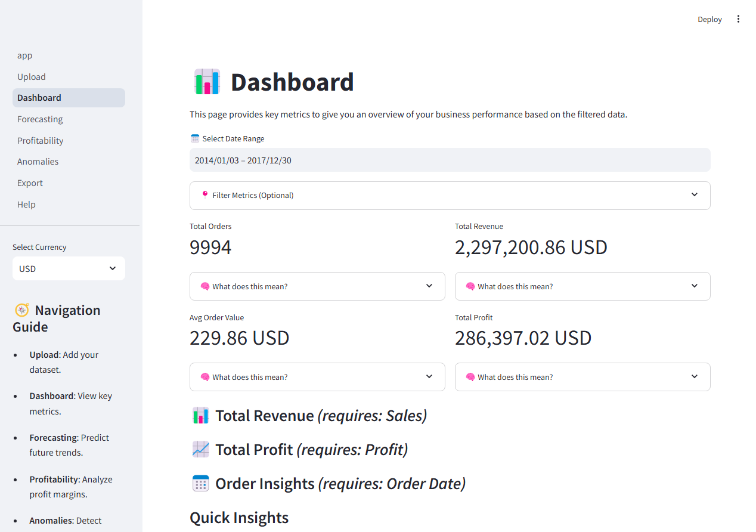Expand the explainer under Total Revenue

(583, 286)
